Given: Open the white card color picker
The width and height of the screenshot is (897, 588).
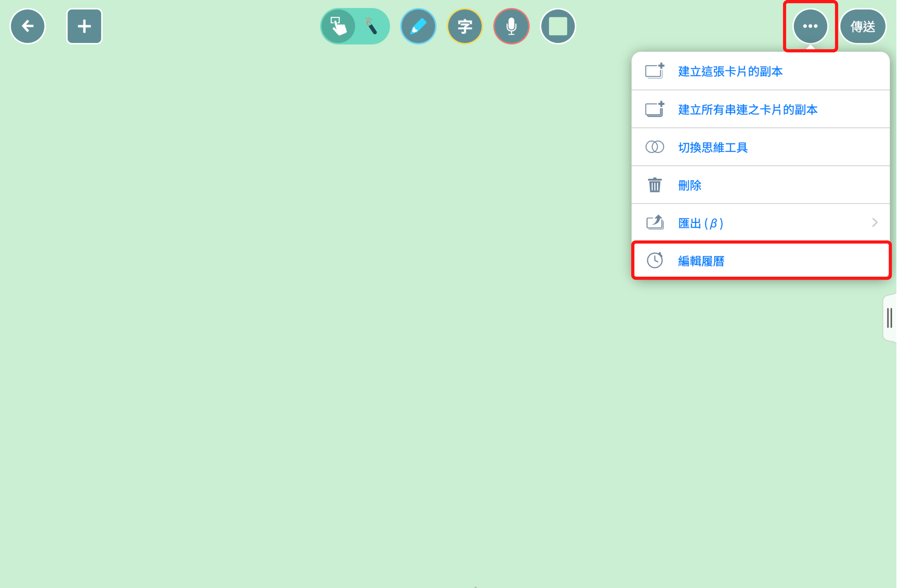Looking at the screenshot, I should coord(558,26).
